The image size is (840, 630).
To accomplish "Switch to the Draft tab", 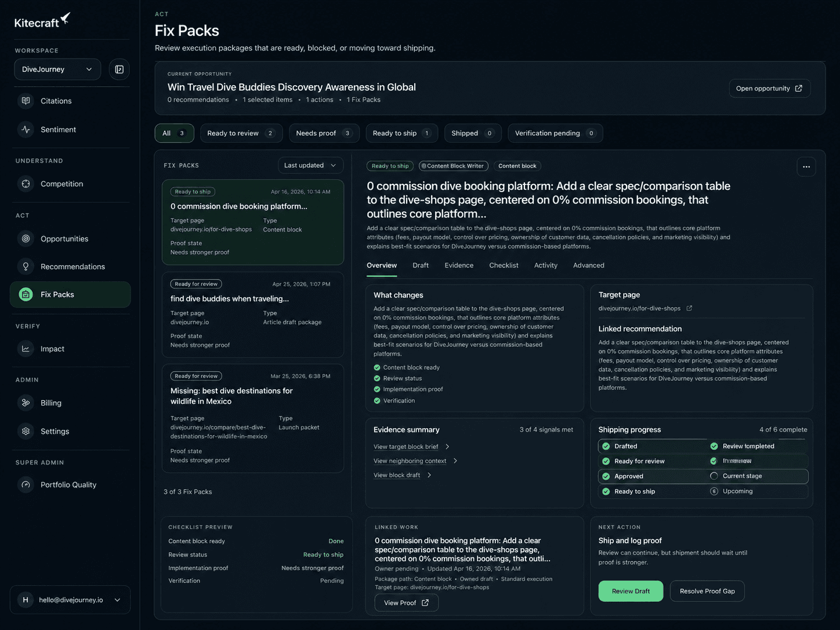I will [x=421, y=265].
